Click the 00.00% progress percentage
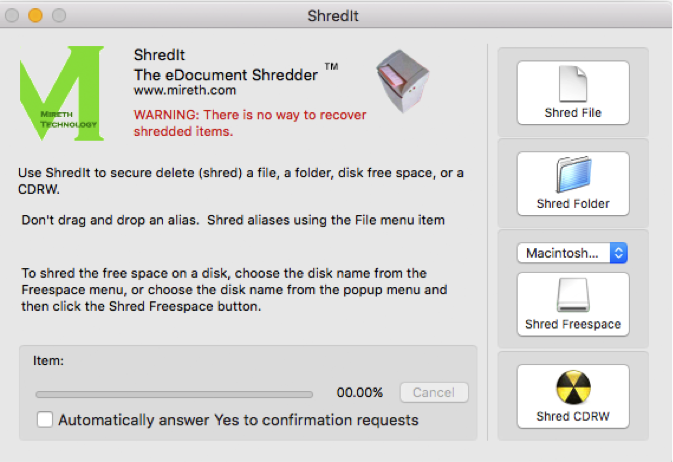 (360, 394)
